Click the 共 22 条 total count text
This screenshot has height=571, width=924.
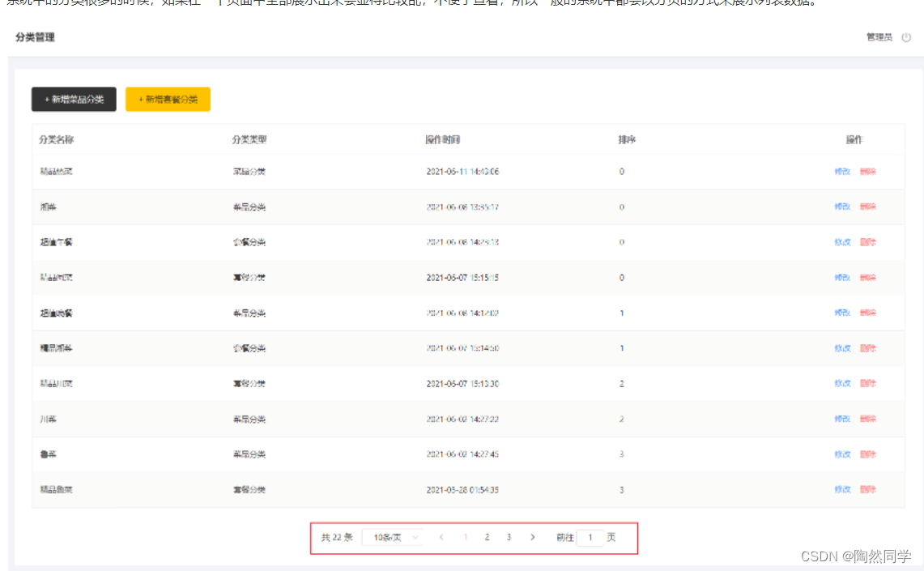click(337, 538)
